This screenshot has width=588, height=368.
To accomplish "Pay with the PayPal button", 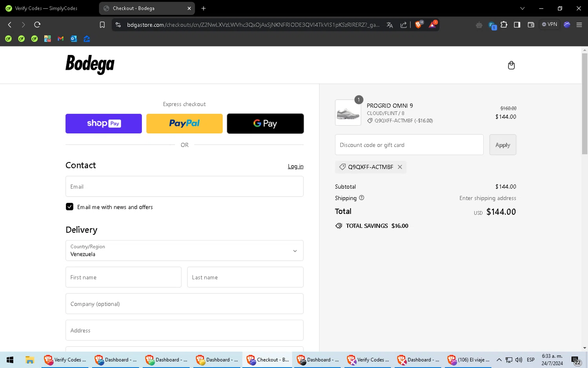I will coord(184,124).
